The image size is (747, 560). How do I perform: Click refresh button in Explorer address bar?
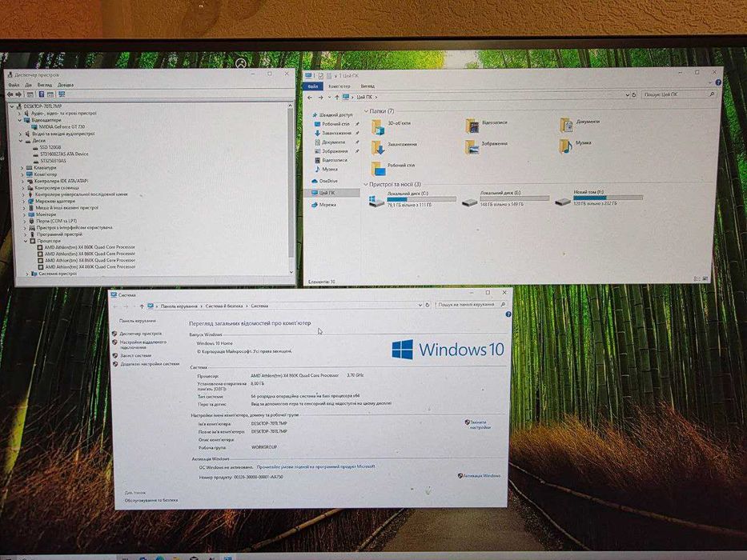(634, 94)
